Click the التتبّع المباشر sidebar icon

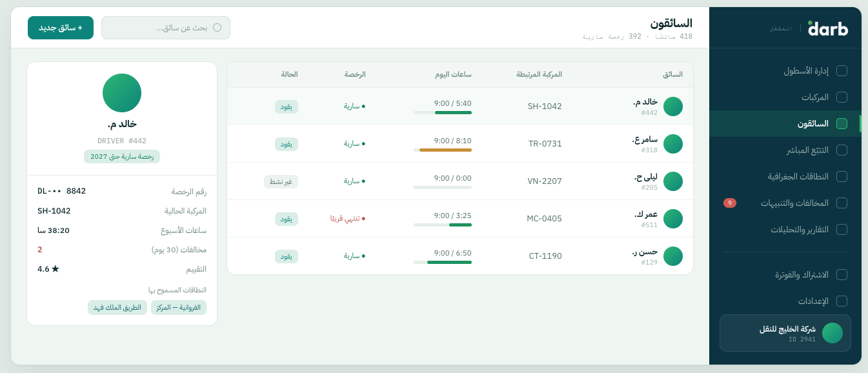click(x=842, y=150)
